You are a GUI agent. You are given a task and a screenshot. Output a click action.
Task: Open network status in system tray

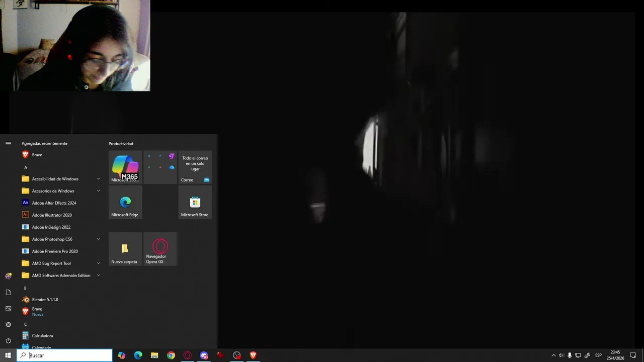tap(578, 355)
